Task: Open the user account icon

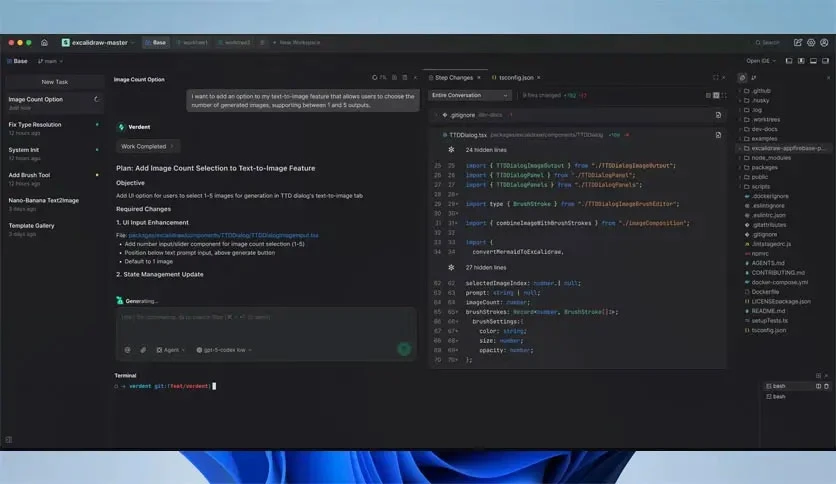Action: [x=824, y=43]
